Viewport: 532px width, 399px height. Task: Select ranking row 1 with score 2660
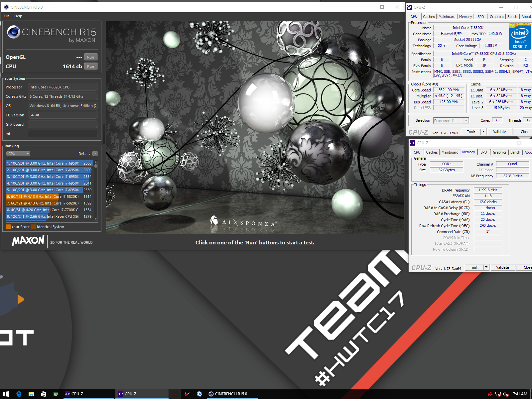point(49,163)
